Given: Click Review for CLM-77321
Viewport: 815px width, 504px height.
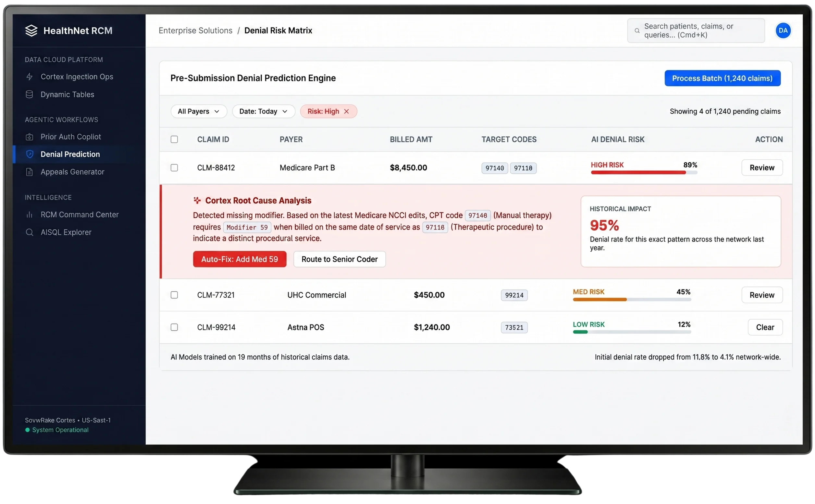Looking at the screenshot, I should tap(762, 295).
